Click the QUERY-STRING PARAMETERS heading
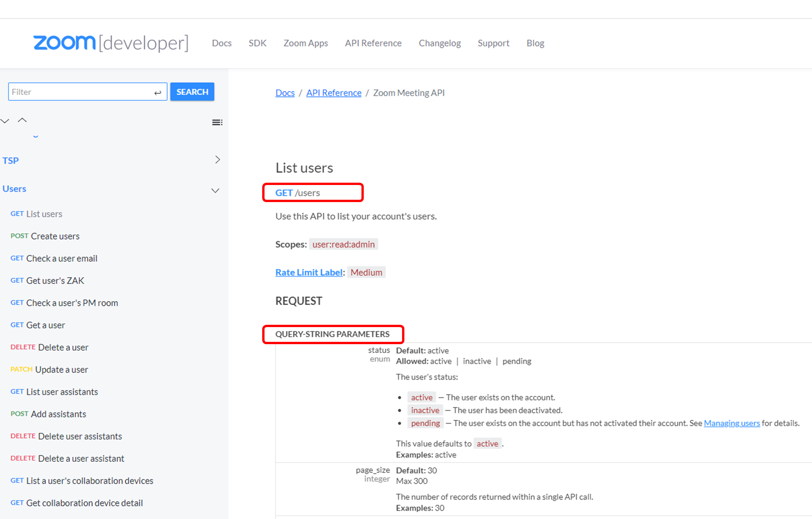Screen dimensions: 812x519 point(332,334)
